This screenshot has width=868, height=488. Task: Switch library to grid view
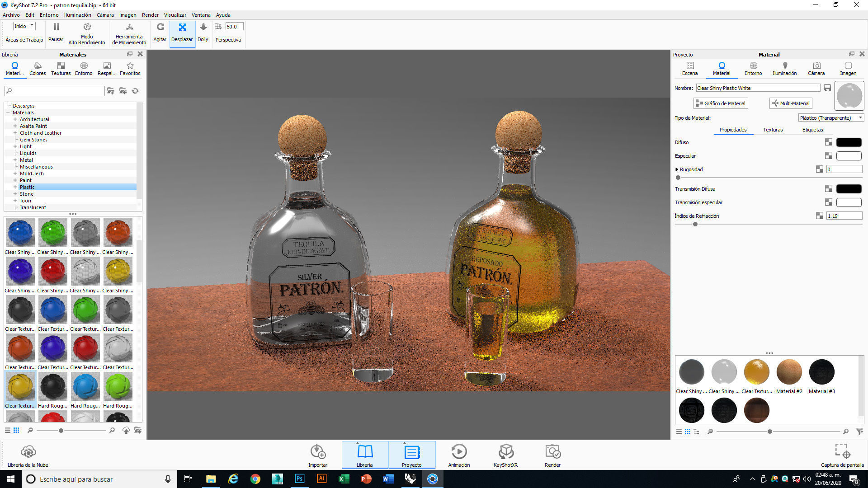(16, 430)
